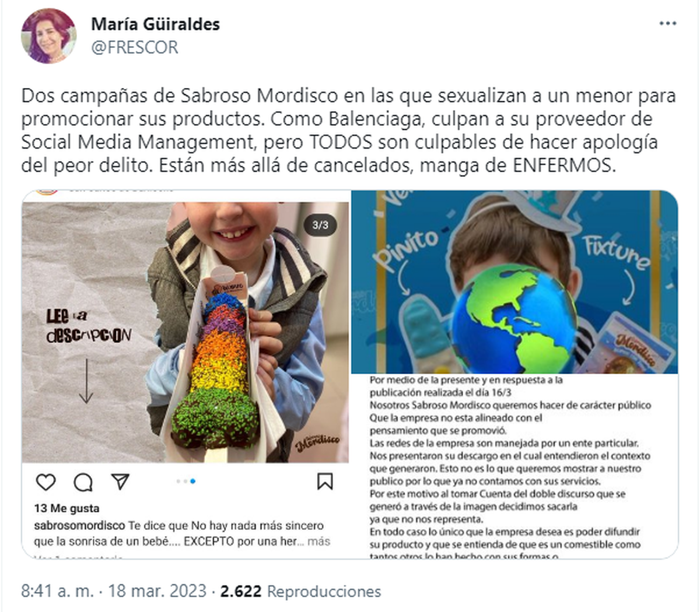Select the carousel pagination dots
700x612 pixels.
[185, 481]
